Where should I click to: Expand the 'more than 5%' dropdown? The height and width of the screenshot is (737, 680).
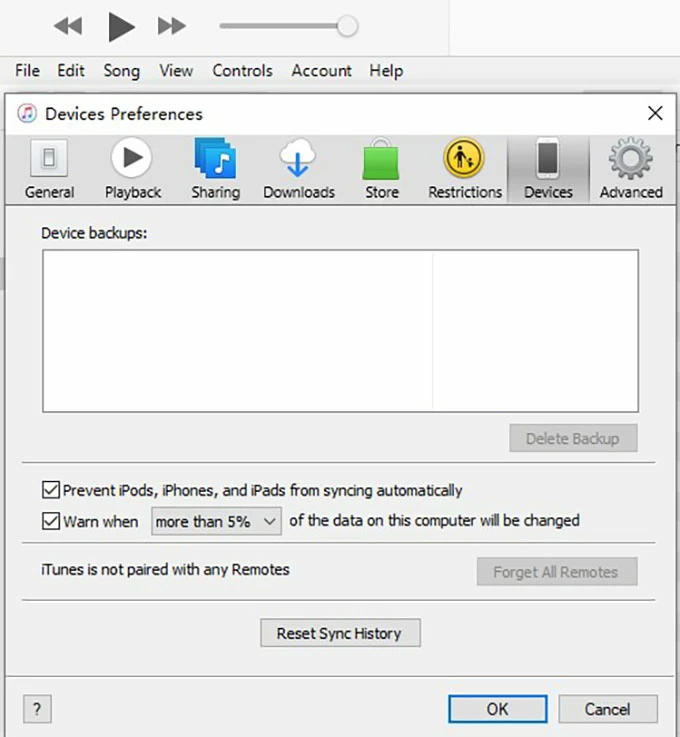216,521
